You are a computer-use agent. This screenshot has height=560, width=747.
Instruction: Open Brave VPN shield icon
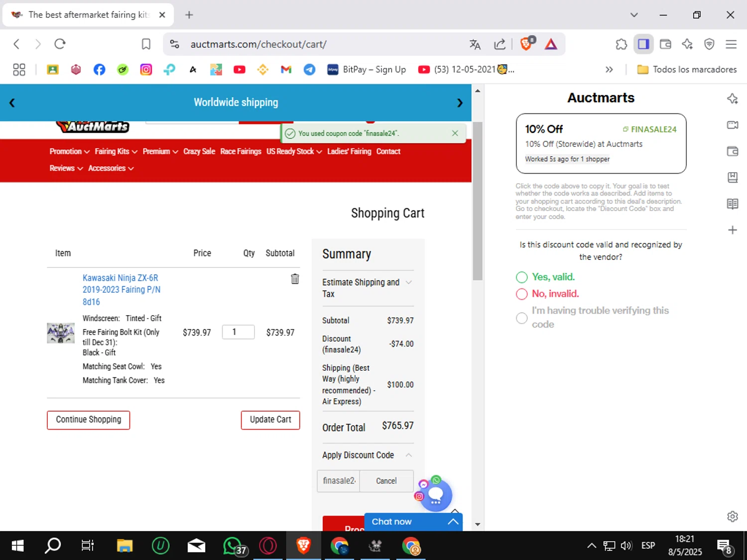coord(709,44)
